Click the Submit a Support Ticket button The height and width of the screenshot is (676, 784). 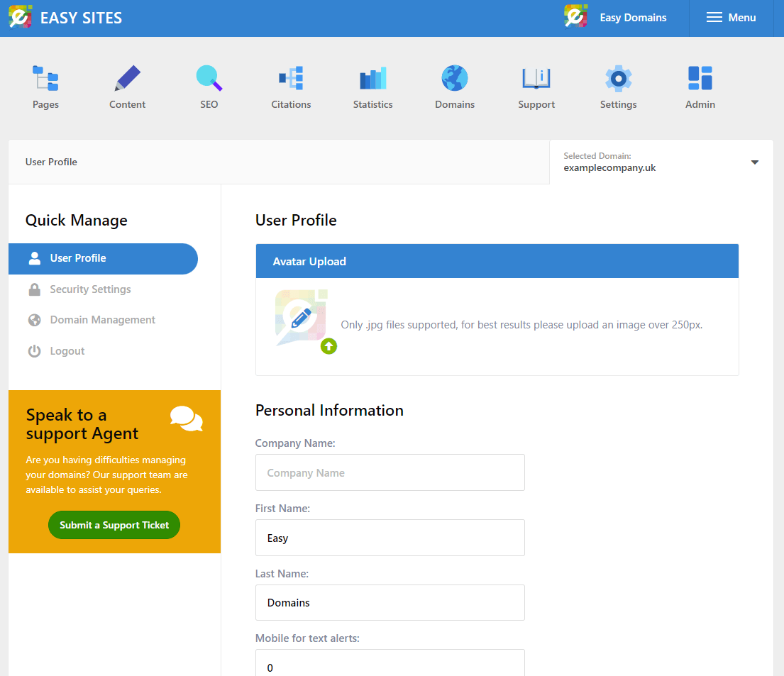[x=114, y=525]
